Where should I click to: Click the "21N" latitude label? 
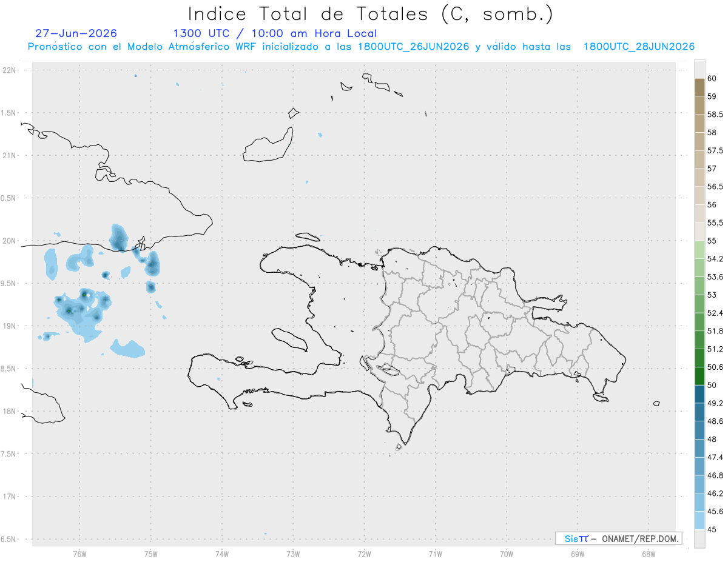click(x=10, y=156)
